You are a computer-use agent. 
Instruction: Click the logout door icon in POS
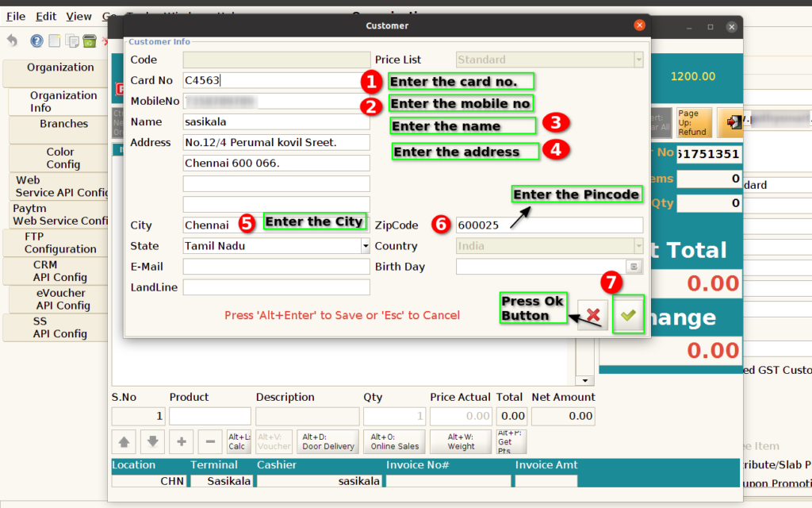(x=732, y=122)
